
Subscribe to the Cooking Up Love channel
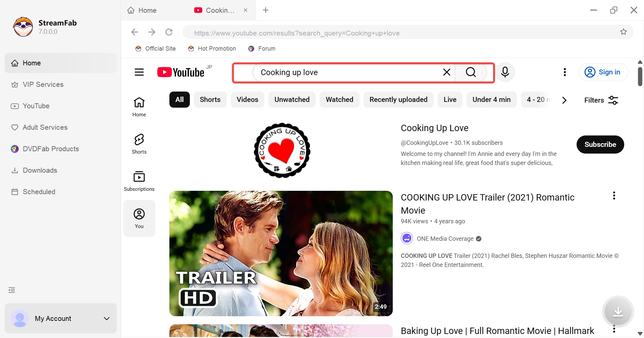[x=600, y=145]
